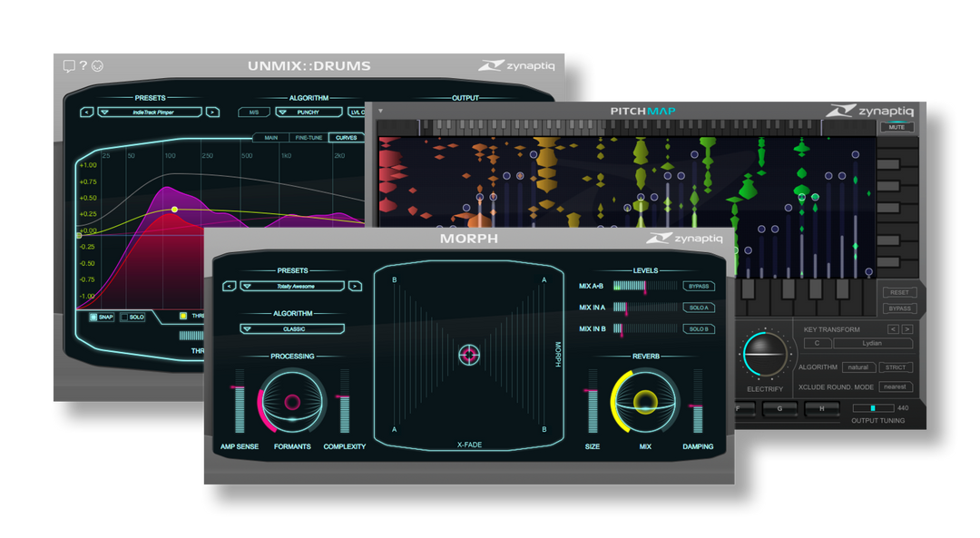
Task: Click the zynaptiq logo in PITCHMAP
Action: 869,111
